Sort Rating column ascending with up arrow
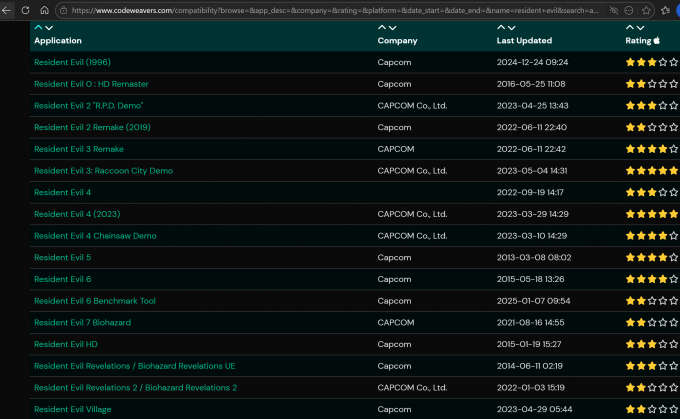 (x=630, y=27)
